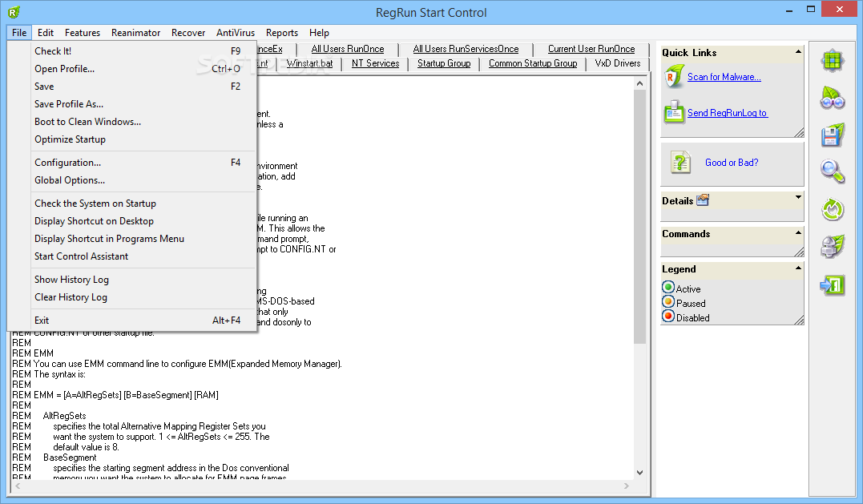Image resolution: width=863 pixels, height=504 pixels.
Task: Open the Edit menu
Action: tap(46, 33)
